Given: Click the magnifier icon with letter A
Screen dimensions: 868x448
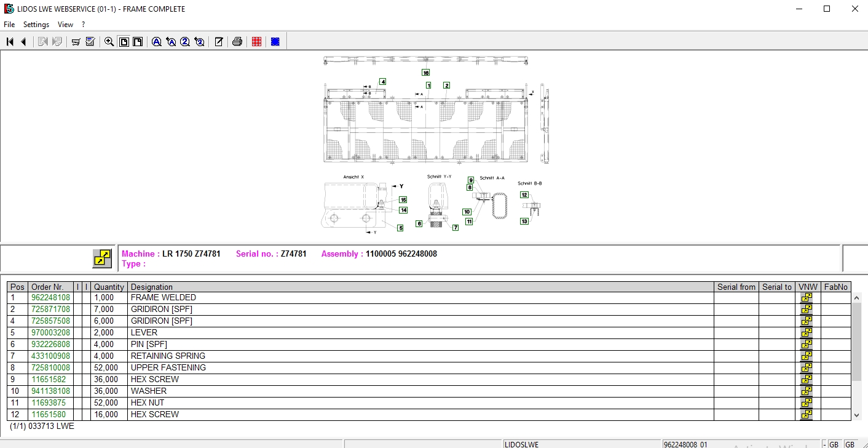Looking at the screenshot, I should [157, 42].
